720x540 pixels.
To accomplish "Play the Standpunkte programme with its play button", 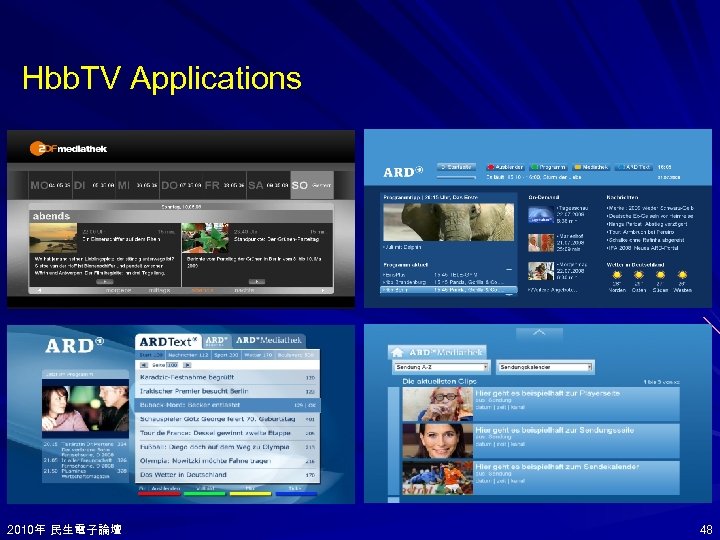I will tap(257, 281).
